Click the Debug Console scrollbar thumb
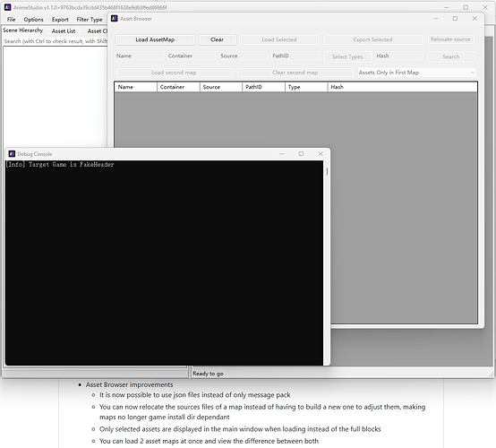Screen dimensions: 496x448 (327, 171)
